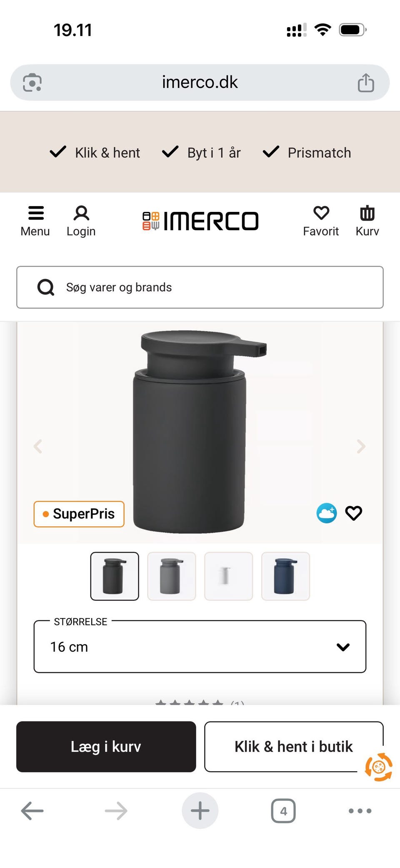Image resolution: width=400 pixels, height=868 pixels.
Task: Select the navy blue dispenser color
Action: [285, 576]
